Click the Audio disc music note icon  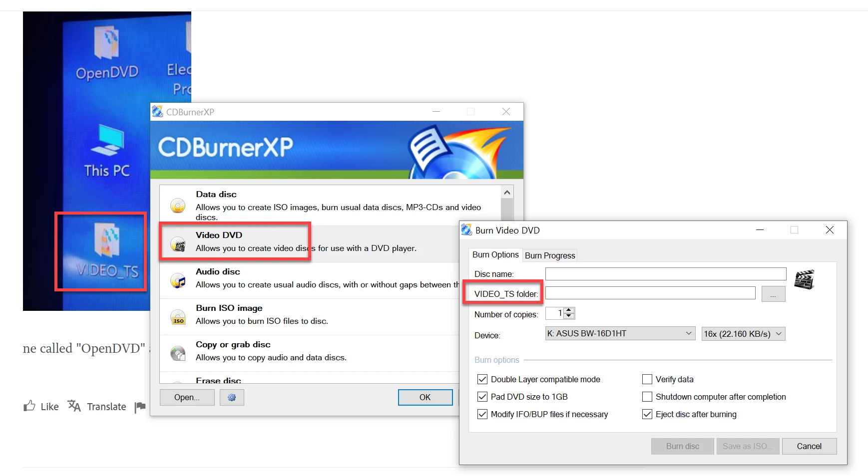click(178, 280)
